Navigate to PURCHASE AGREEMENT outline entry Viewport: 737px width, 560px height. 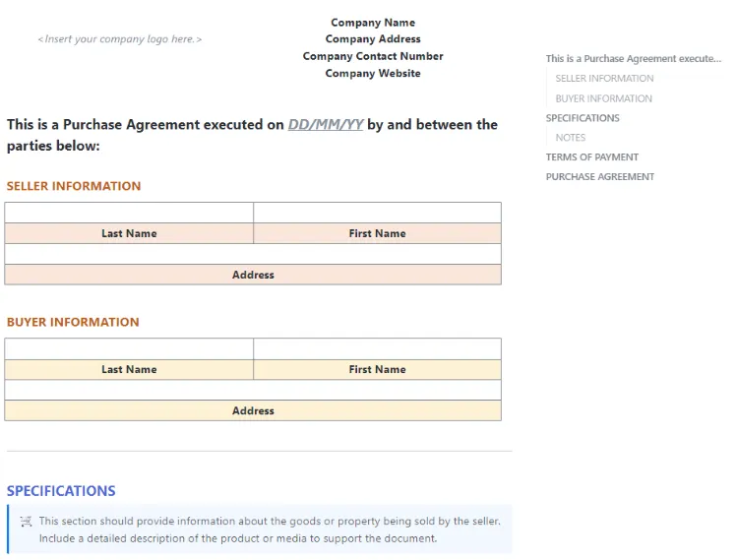tap(600, 177)
